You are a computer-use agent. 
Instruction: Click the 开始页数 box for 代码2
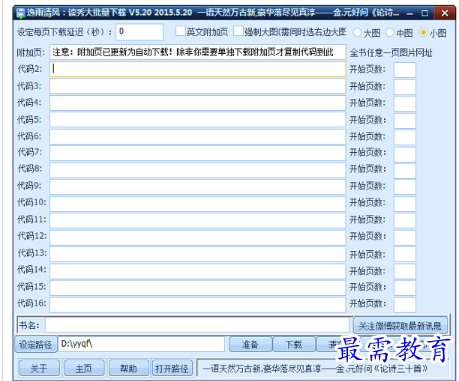point(405,70)
